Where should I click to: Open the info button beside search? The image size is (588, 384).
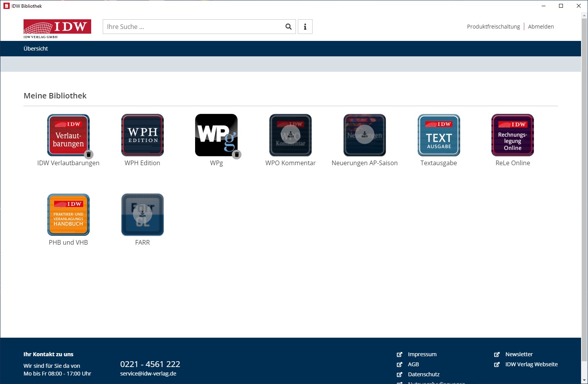point(305,27)
